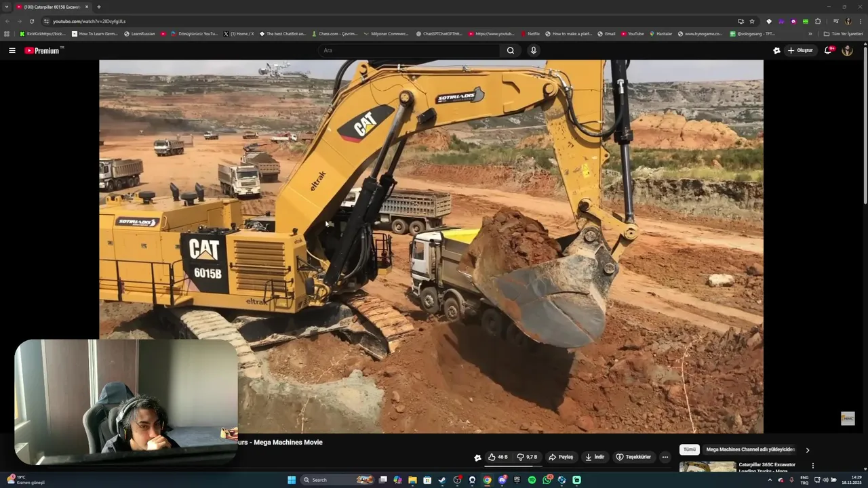The height and width of the screenshot is (488, 868).
Task: Click the extension icon left of like button
Action: pos(477,457)
